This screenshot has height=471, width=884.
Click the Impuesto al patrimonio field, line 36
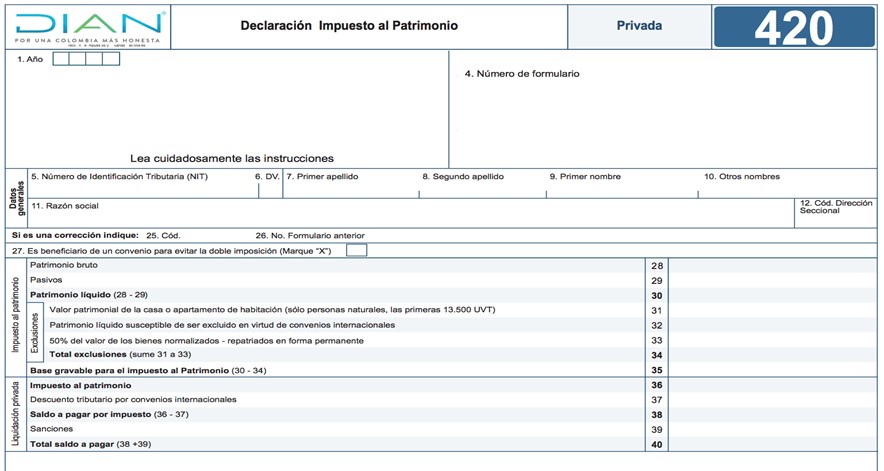coord(772,385)
